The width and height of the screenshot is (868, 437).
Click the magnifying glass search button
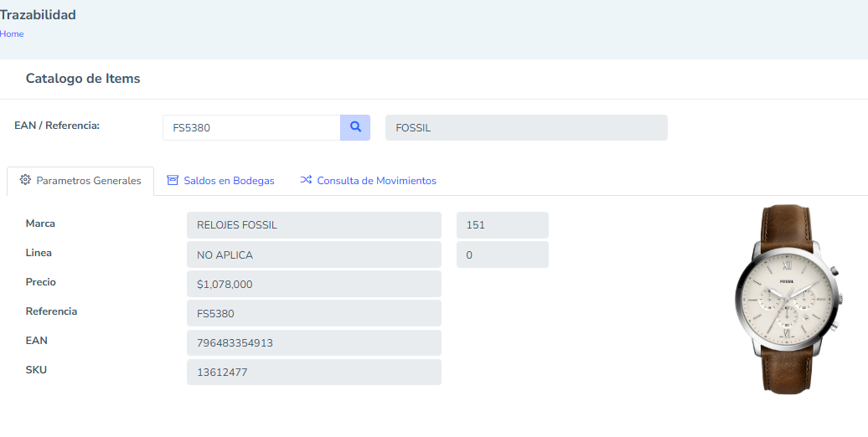(x=355, y=127)
